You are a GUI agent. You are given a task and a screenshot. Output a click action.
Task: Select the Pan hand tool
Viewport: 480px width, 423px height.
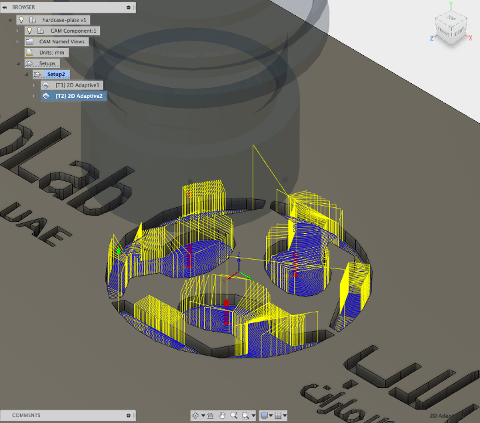[x=222, y=415]
